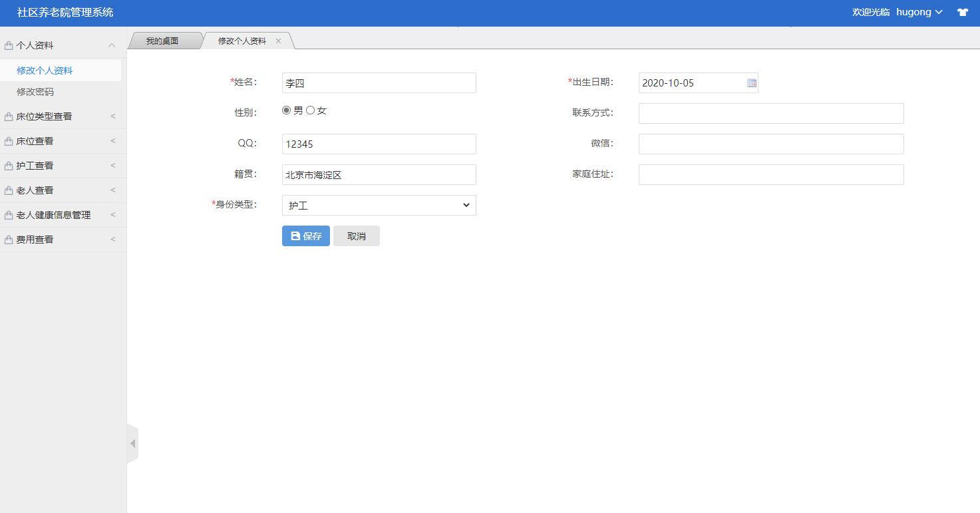Expand 床位类型查看 menu arrow
Viewport: 980px width, 513px height.
(x=113, y=116)
